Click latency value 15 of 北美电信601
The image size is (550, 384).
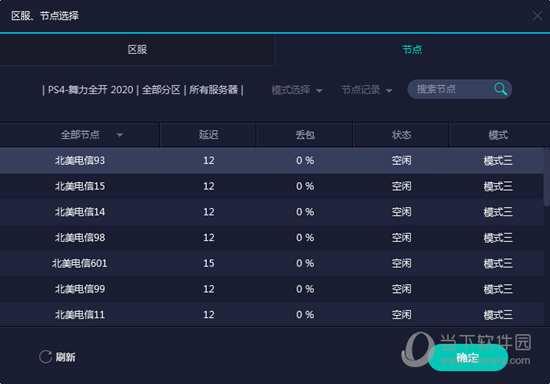(209, 263)
